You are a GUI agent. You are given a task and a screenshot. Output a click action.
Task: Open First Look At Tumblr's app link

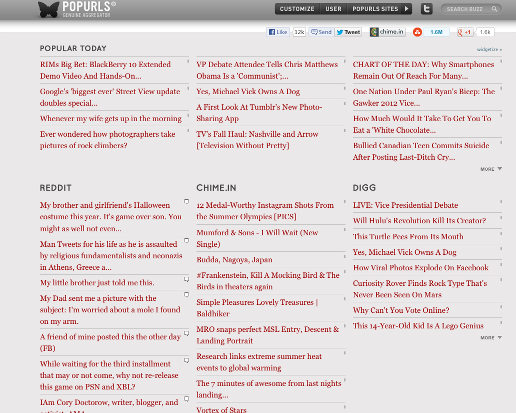[259, 113]
